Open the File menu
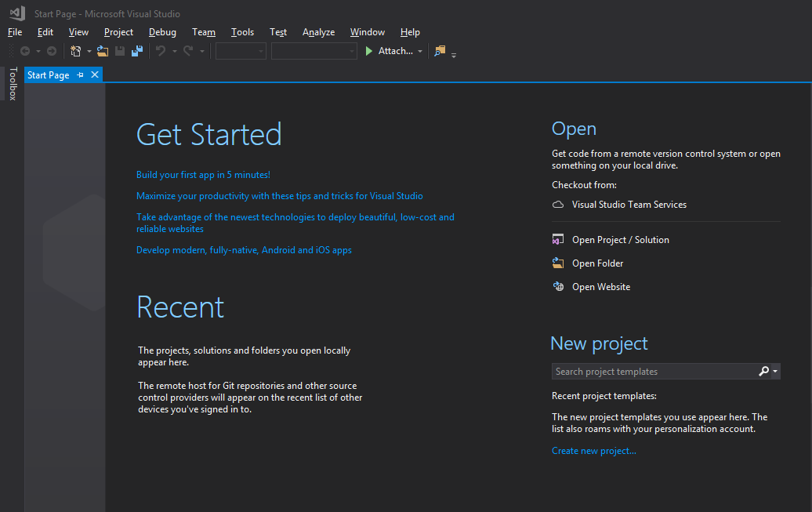812x512 pixels. 15,32
